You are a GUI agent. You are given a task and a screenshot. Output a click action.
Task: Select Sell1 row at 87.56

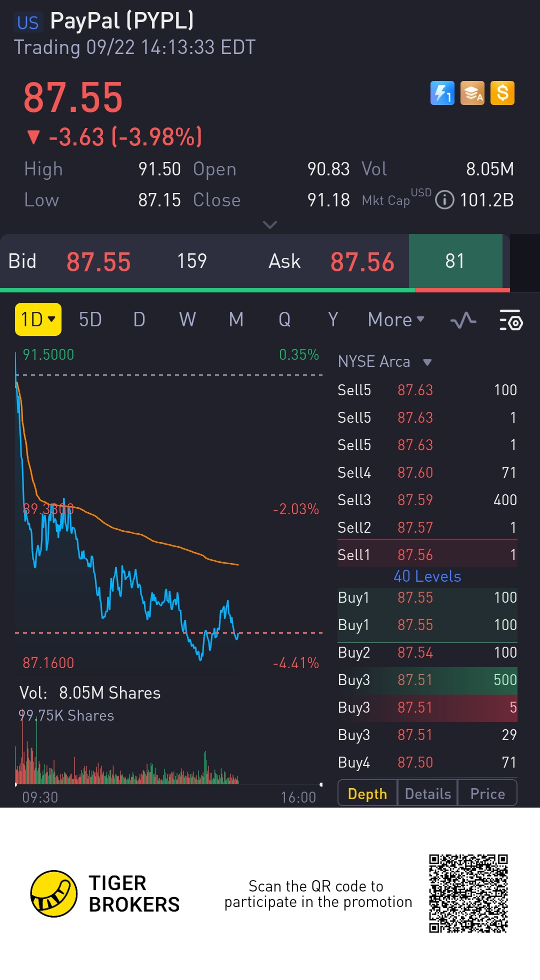427,554
